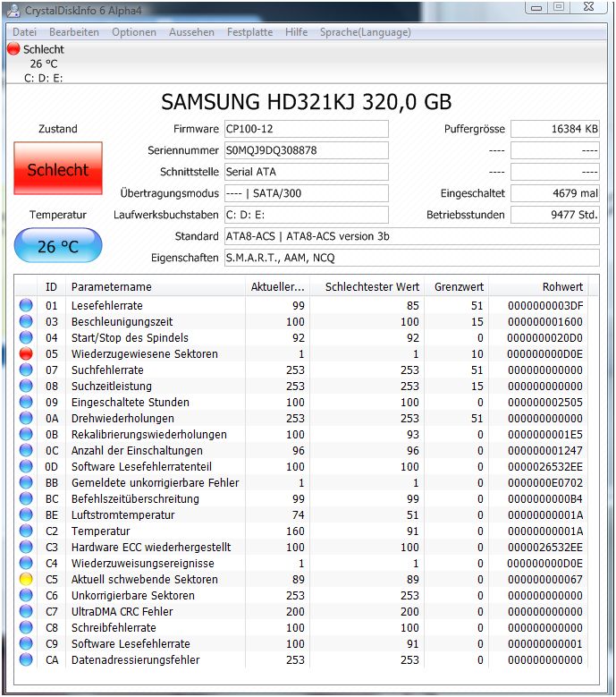Click the Schnittstelle field Serial ATA
Image resolution: width=616 pixels, height=697 pixels.
point(307,172)
